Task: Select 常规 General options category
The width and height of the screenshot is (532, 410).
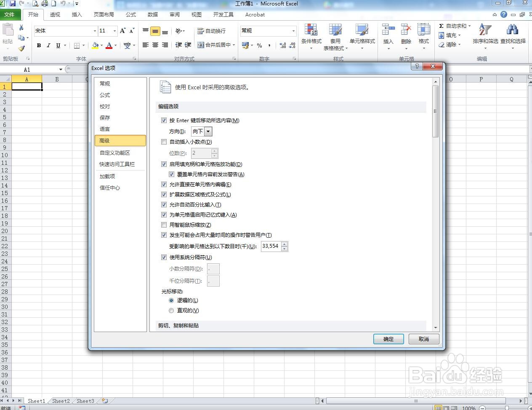Action: click(x=120, y=84)
